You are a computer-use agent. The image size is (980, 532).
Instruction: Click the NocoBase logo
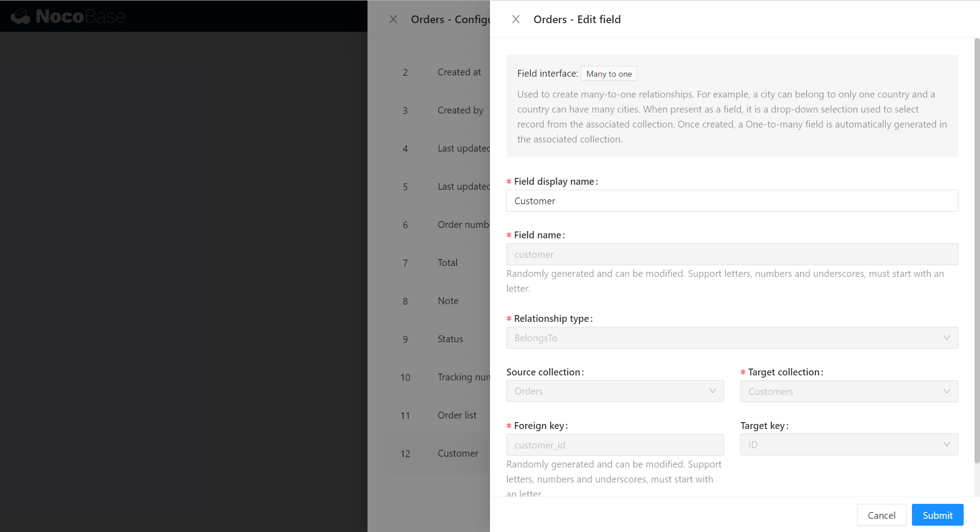coord(68,16)
